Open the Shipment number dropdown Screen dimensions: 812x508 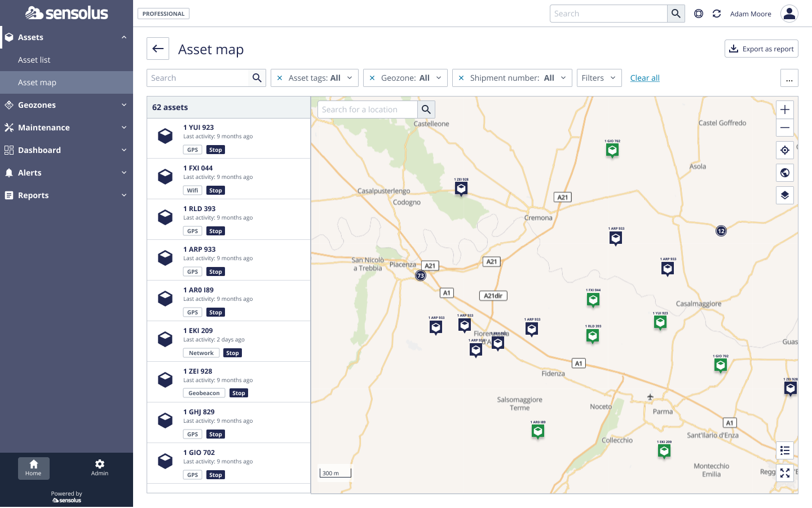(x=563, y=78)
